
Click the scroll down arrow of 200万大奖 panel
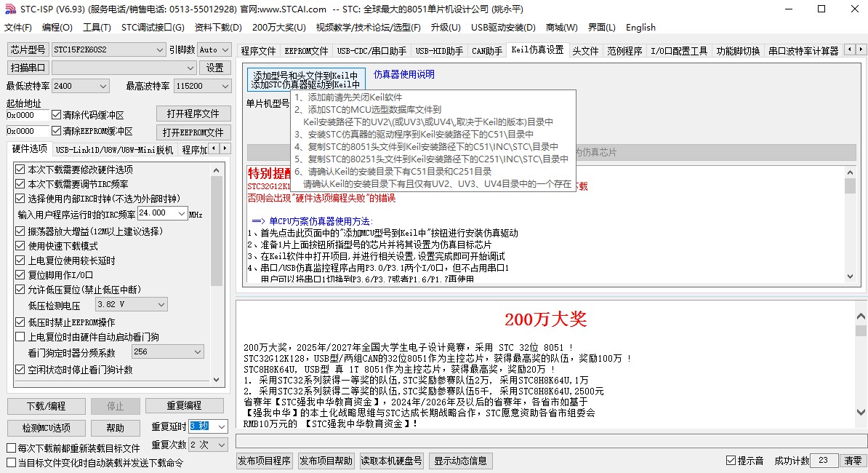(x=861, y=412)
